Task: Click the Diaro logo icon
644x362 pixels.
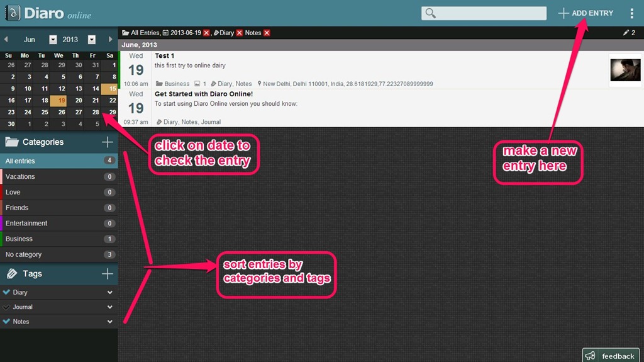Action: 13,13
